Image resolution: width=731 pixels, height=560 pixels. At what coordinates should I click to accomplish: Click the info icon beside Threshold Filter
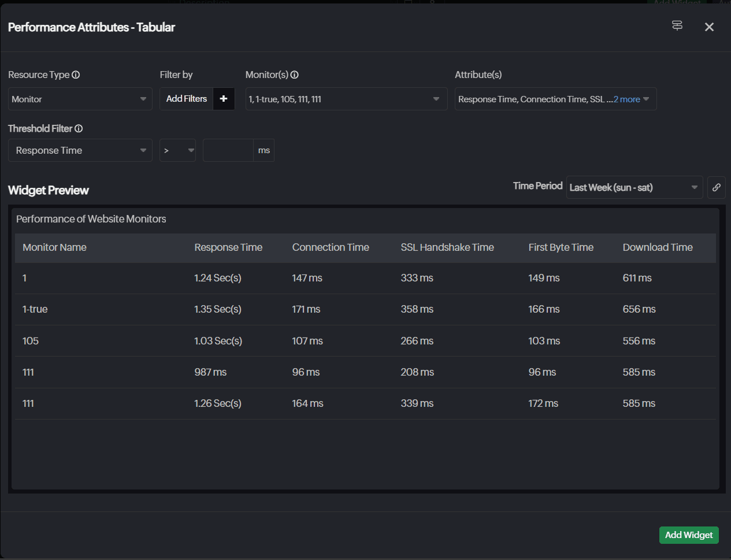click(x=79, y=129)
